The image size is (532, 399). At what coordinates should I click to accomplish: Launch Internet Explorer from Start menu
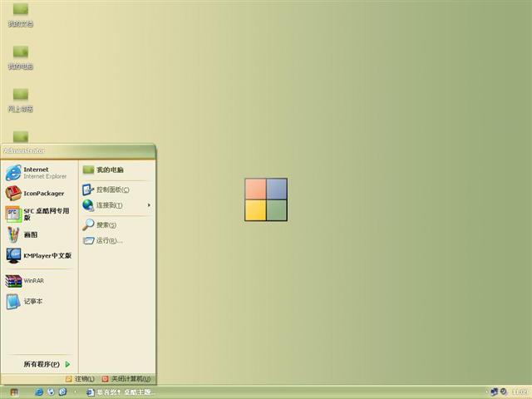[39, 172]
